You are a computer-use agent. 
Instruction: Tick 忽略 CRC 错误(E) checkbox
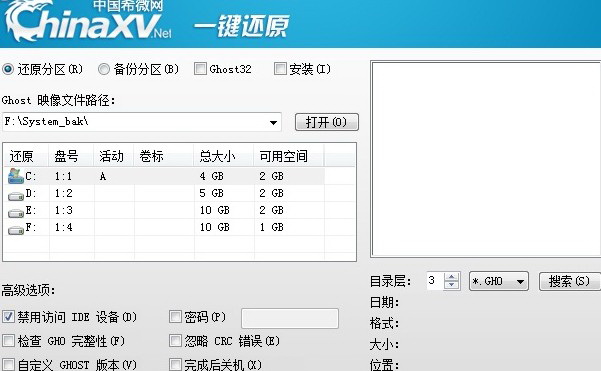point(175,341)
